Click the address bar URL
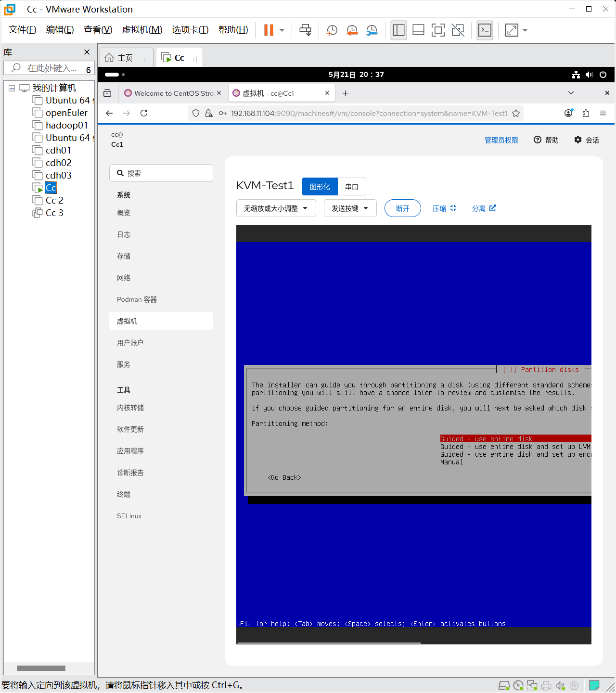Viewport: 616px width, 693px height. click(x=369, y=113)
